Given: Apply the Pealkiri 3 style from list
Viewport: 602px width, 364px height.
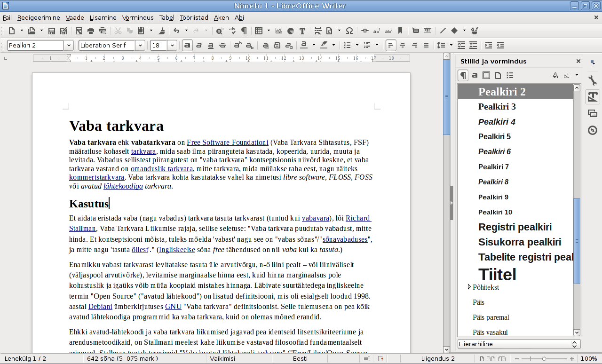Looking at the screenshot, I should pos(497,107).
